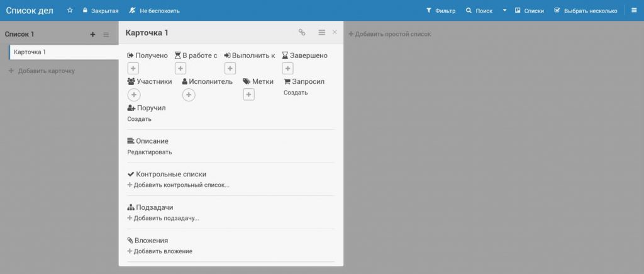644x274 pixels.
Task: Add Метки labels with plus button
Action: tap(248, 95)
